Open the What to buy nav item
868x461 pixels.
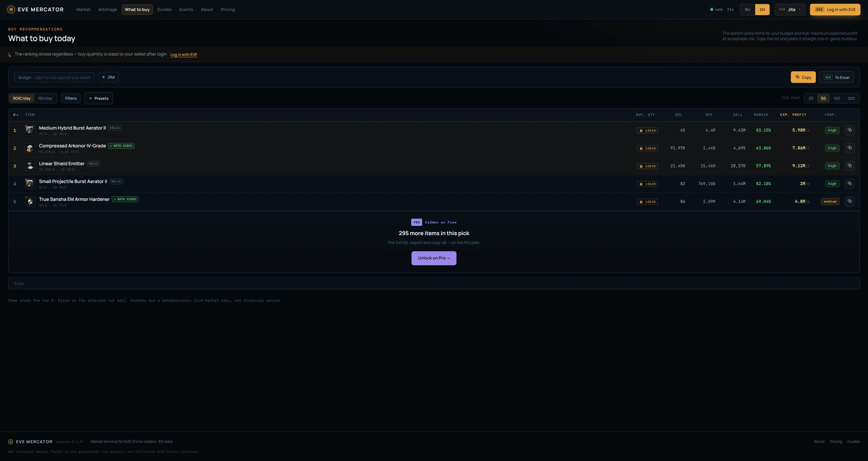pos(137,10)
